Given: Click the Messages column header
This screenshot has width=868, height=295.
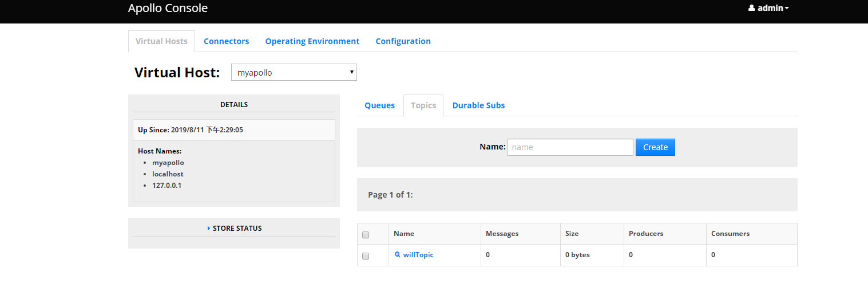Looking at the screenshot, I should 502,234.
